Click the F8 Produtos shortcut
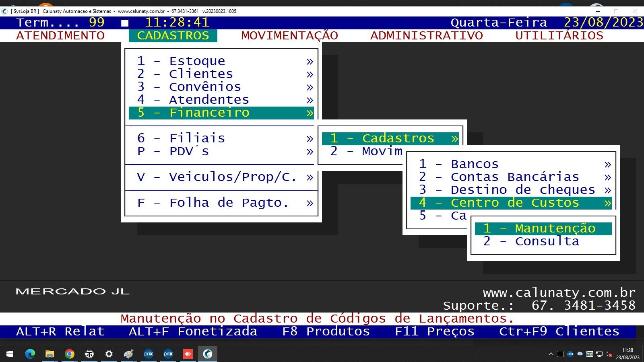The height and width of the screenshot is (362, 644). pos(326,331)
